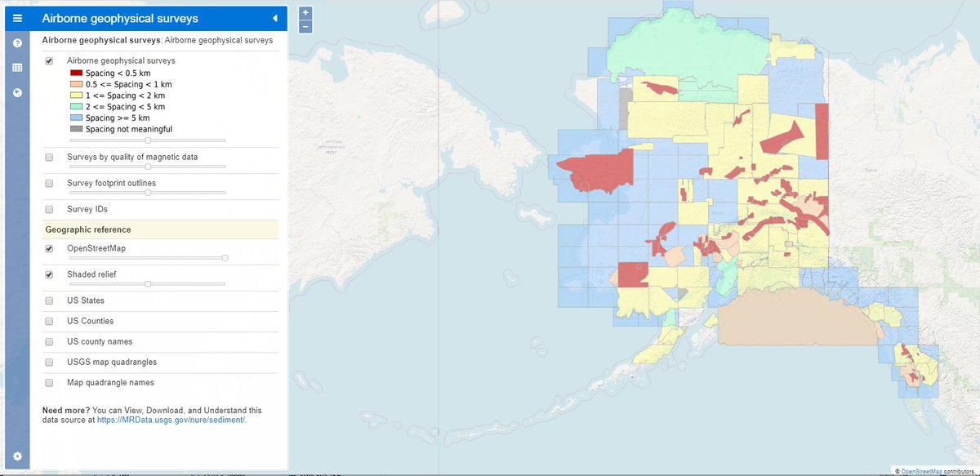Open the MRData.usgs.gov sediment link
Screen dimensions: 980x476
point(171,420)
